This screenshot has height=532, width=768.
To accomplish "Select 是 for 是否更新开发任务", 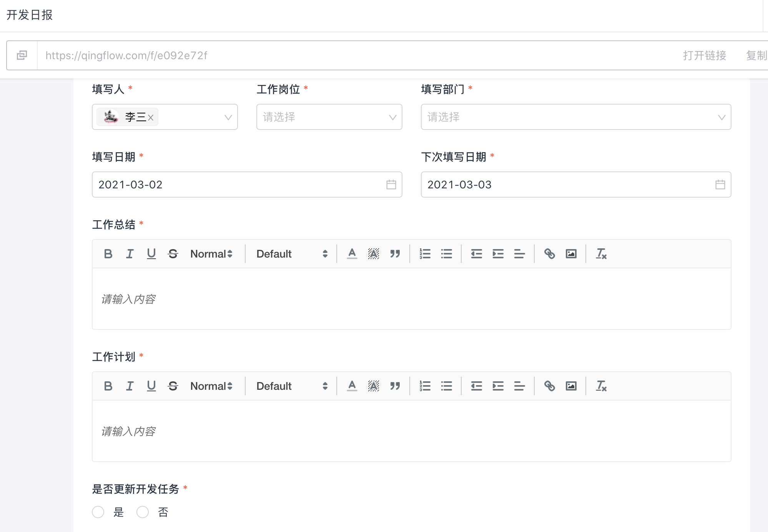I will point(98,512).
